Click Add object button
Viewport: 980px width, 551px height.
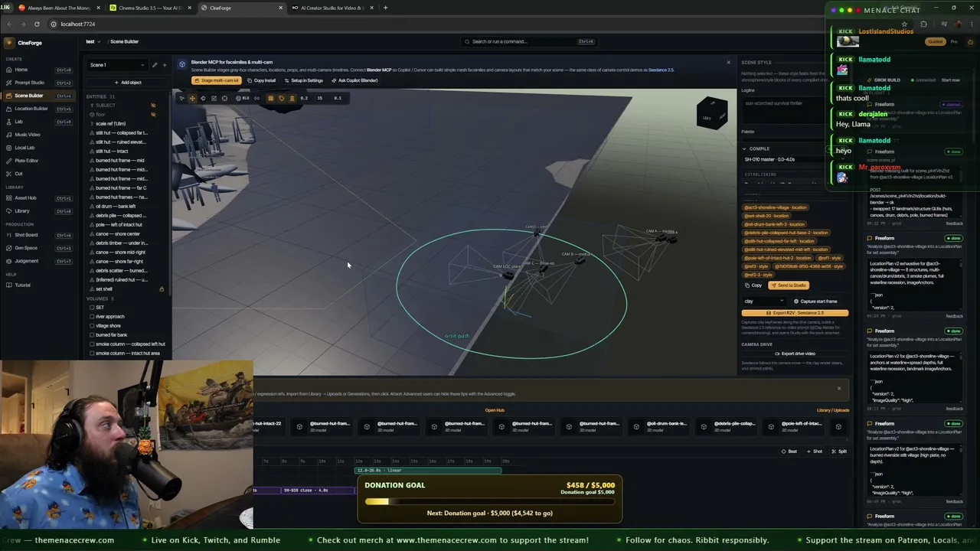(x=128, y=83)
